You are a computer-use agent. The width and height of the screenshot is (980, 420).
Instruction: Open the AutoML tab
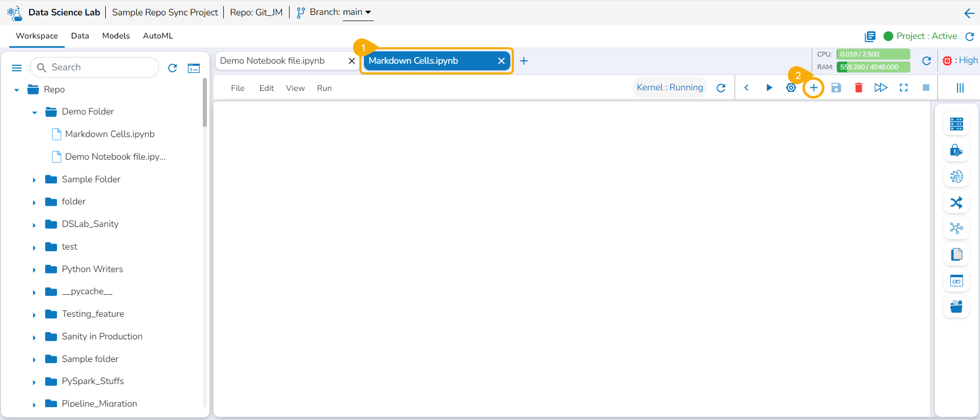click(x=158, y=36)
